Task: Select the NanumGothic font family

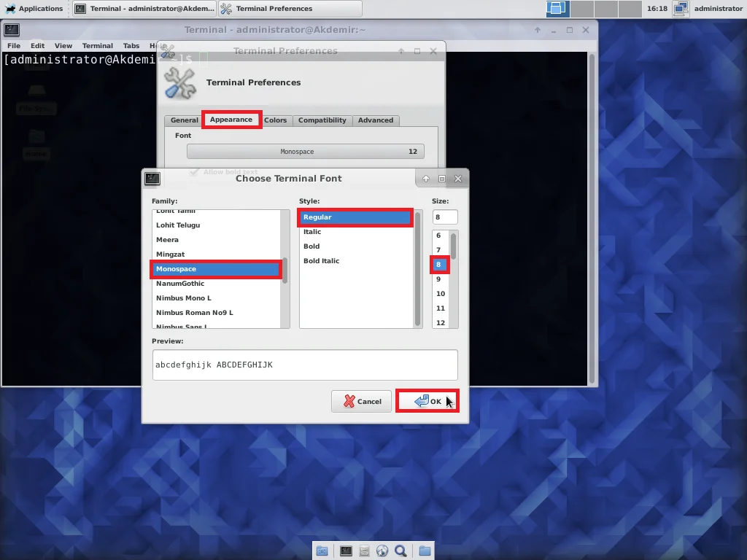Action: 217,284
